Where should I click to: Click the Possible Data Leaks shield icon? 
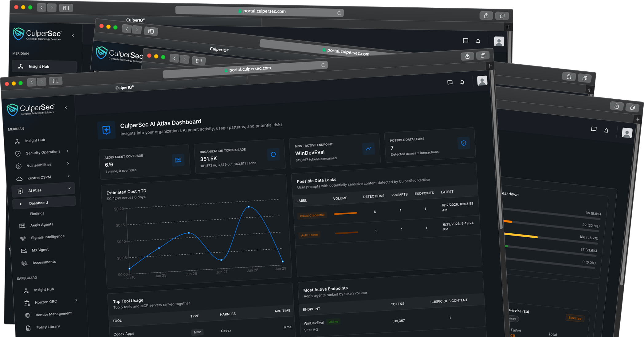[464, 143]
